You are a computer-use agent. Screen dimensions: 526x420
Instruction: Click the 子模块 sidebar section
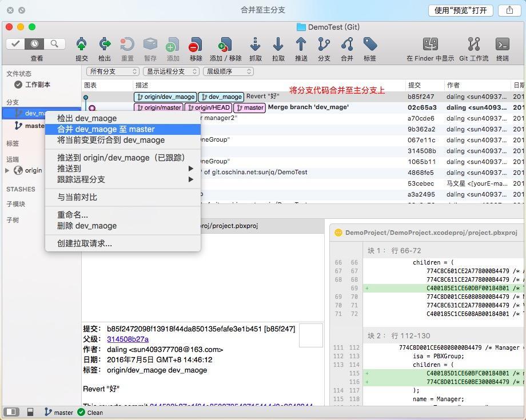[16, 204]
